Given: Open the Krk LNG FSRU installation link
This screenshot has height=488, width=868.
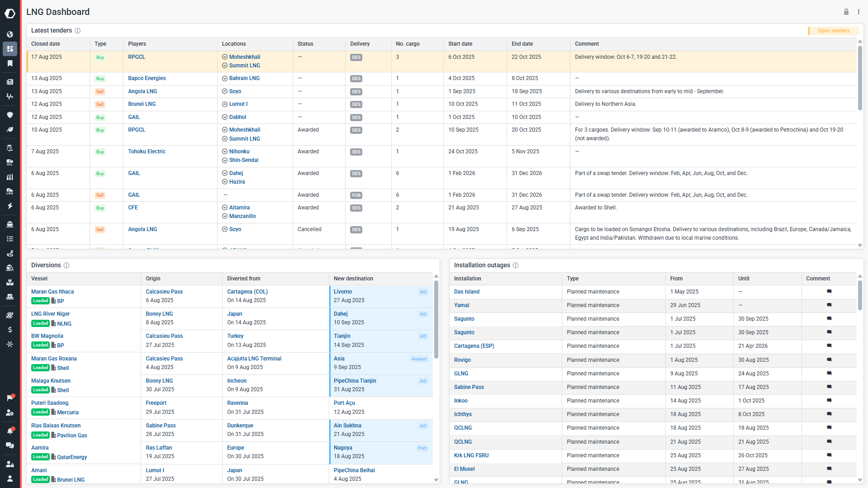Looking at the screenshot, I should tap(471, 455).
